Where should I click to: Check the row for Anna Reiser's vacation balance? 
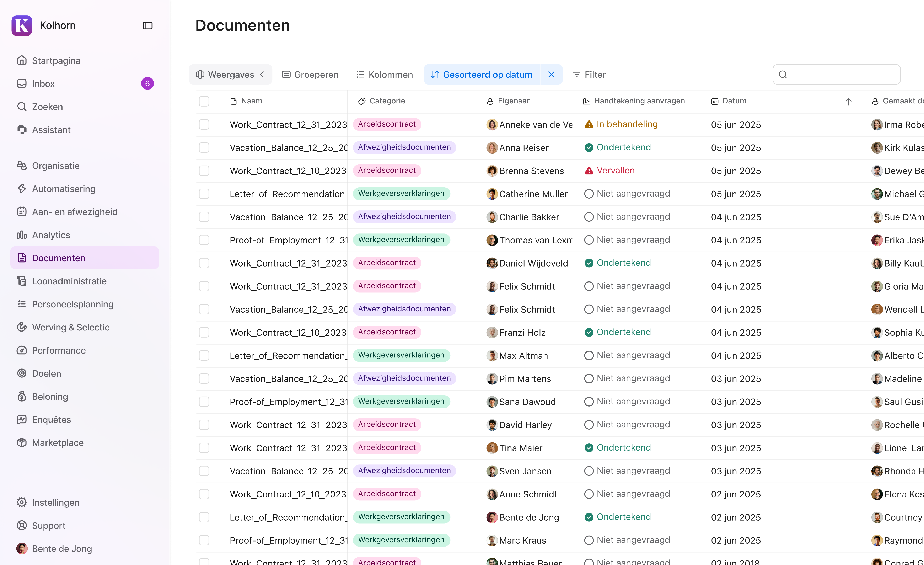(x=204, y=147)
